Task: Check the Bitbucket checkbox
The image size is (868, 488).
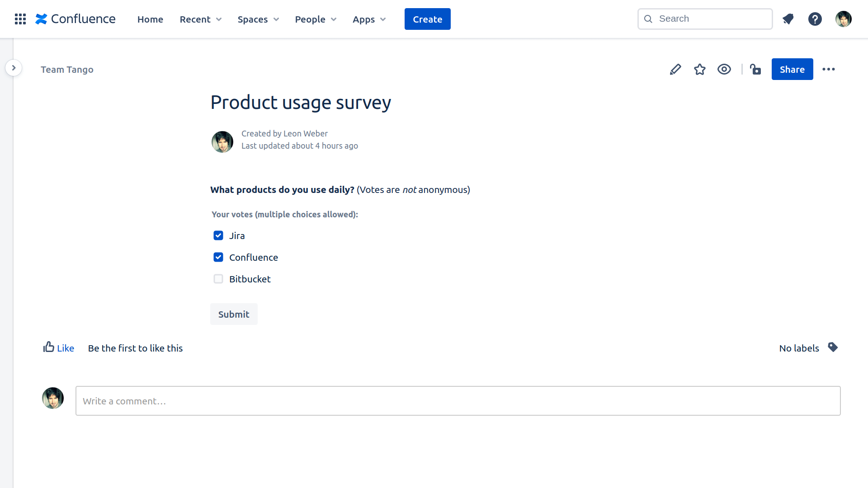Action: (218, 279)
